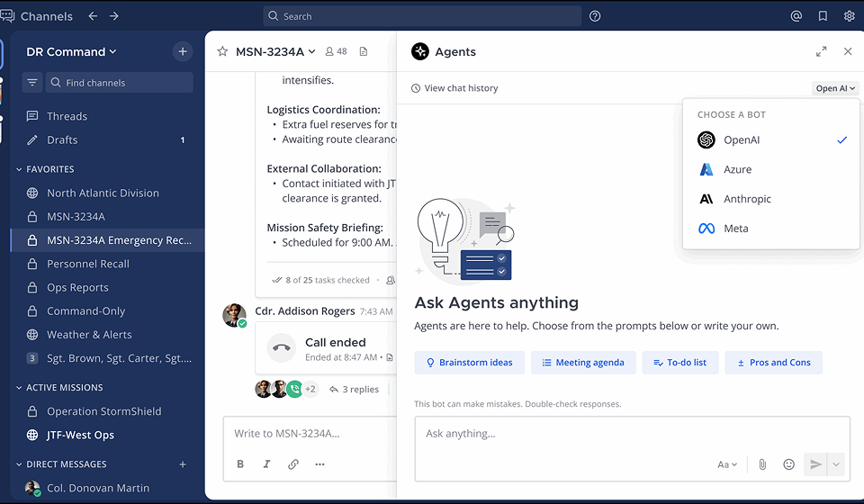Click Pros and Cons prompt
Image resolution: width=864 pixels, height=504 pixels.
(773, 363)
